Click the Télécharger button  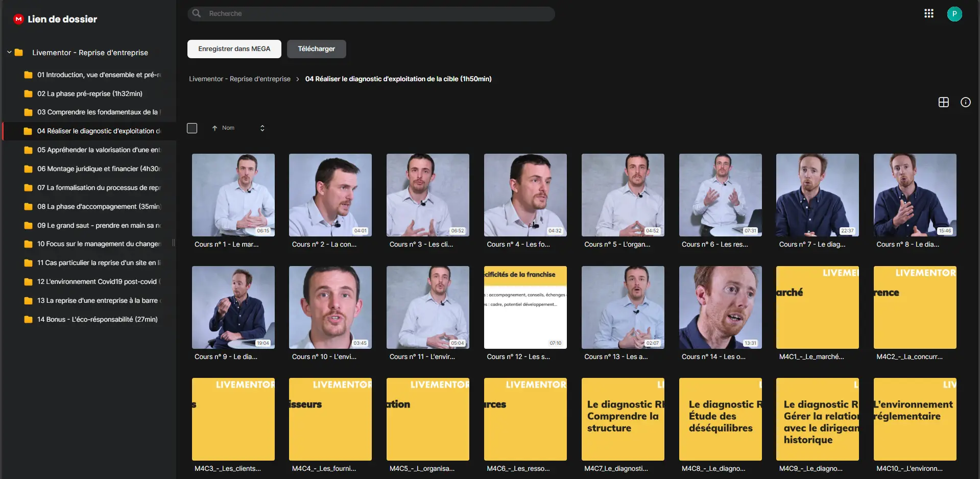point(317,49)
